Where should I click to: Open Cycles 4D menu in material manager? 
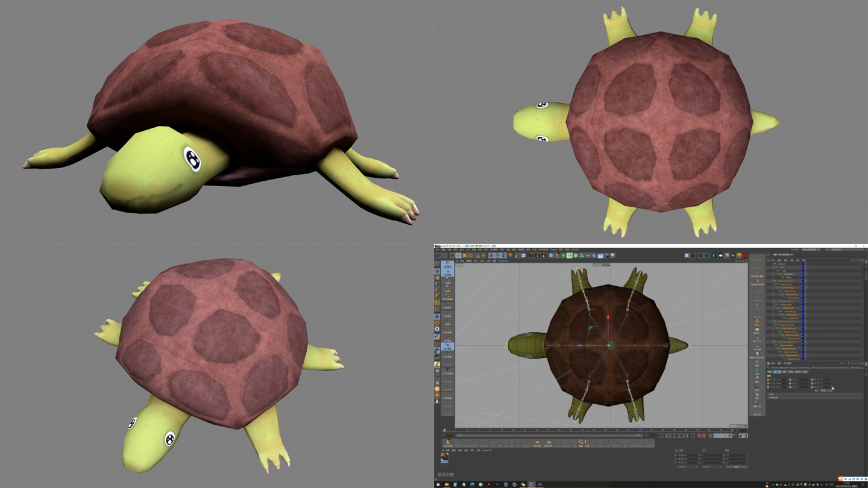[486, 450]
